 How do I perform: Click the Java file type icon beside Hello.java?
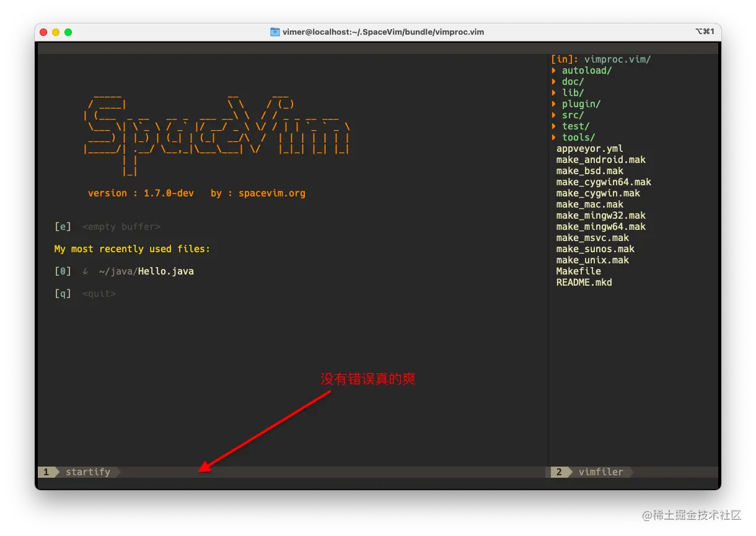(86, 271)
